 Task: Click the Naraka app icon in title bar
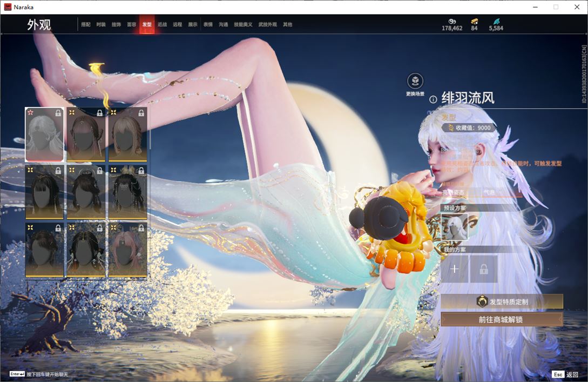coord(8,7)
